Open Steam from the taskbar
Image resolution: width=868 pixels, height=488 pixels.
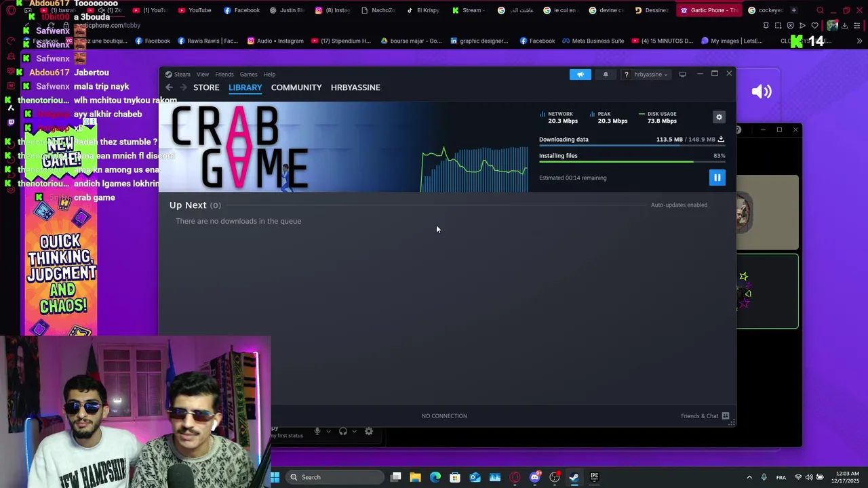tap(574, 477)
